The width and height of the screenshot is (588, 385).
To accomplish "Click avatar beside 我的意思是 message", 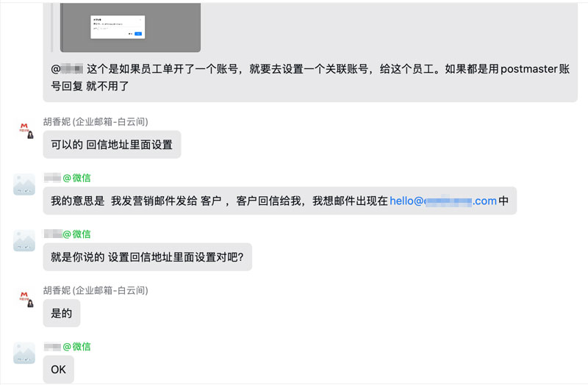I will pyautogui.click(x=24, y=184).
